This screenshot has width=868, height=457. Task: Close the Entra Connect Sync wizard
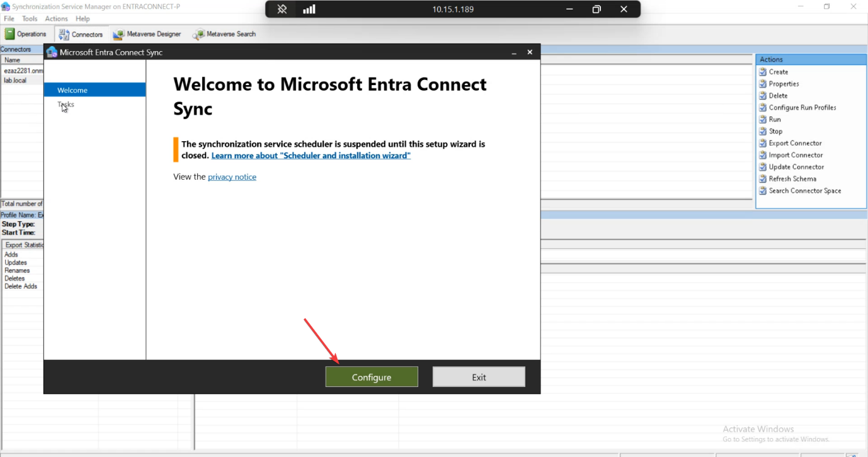tap(530, 52)
